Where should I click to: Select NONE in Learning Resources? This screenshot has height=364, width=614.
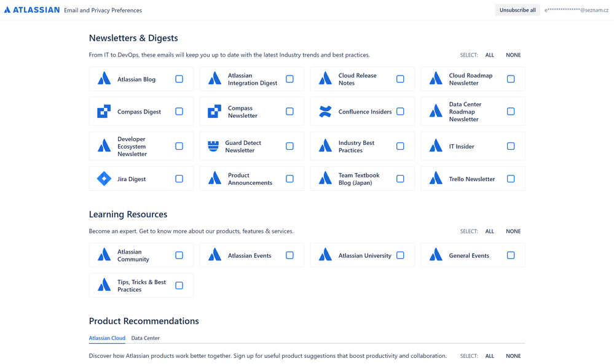pos(513,231)
